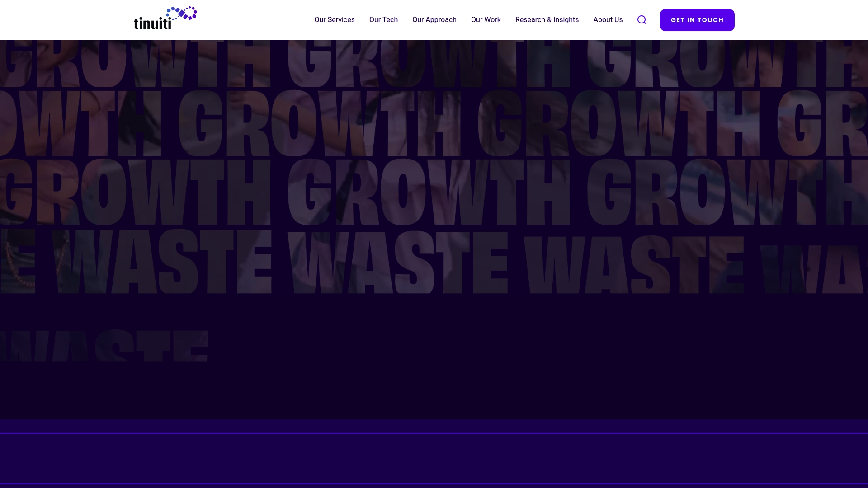The height and width of the screenshot is (488, 868).
Task: Open the Our Services dropdown
Action: 335,19
